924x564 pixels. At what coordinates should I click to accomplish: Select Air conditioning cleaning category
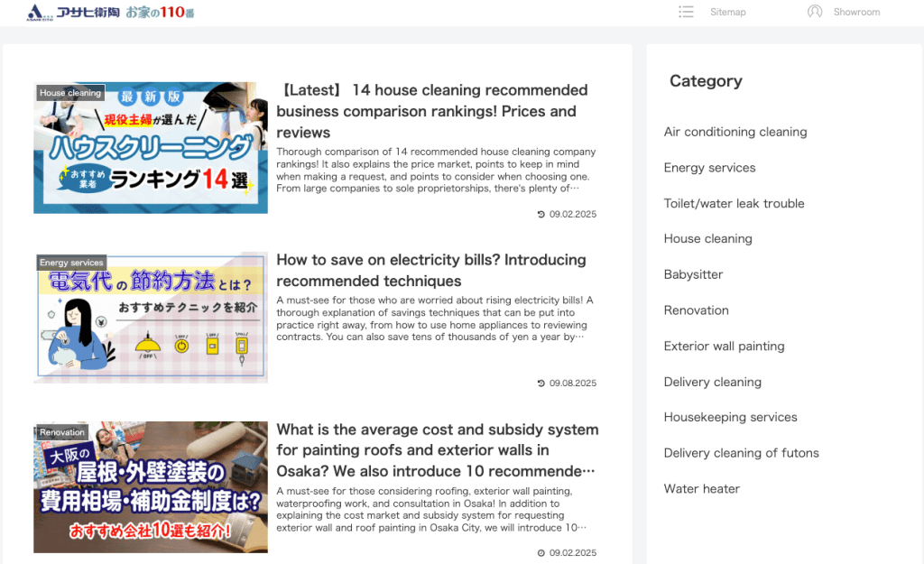pos(735,132)
